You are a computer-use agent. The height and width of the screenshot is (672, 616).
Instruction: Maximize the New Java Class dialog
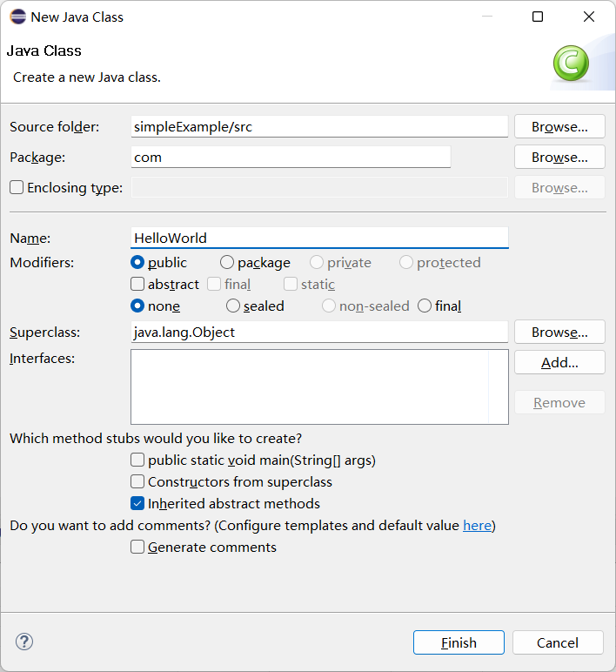(538, 17)
